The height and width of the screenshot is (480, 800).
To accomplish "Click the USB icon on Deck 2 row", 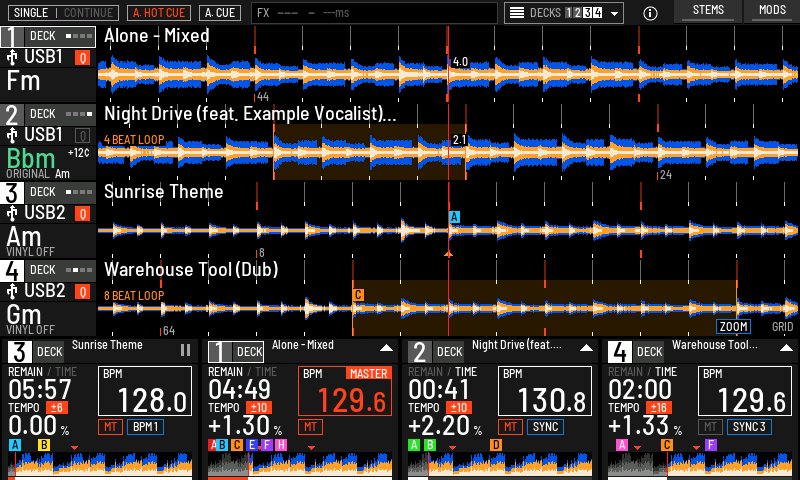I will (x=12, y=135).
